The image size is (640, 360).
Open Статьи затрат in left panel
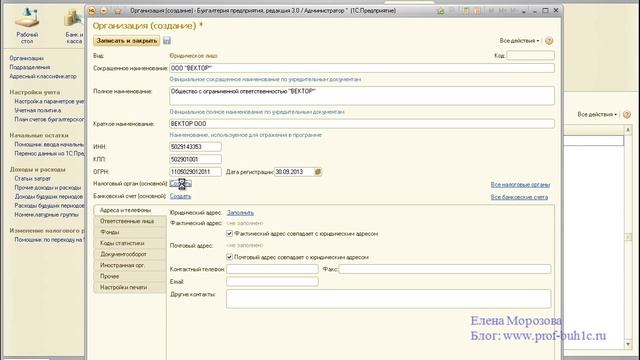click(x=33, y=178)
